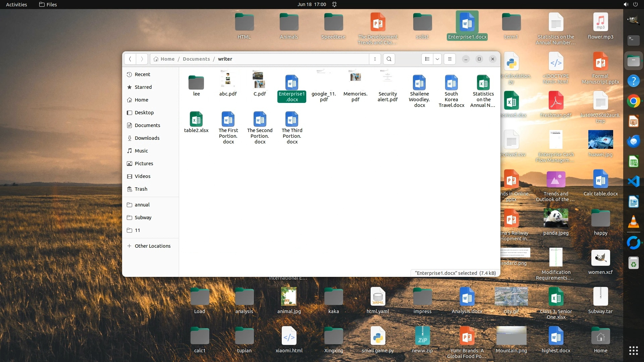Open path options three-dot menu
Image resolution: width=644 pixels, height=362 pixels.
[x=375, y=59]
